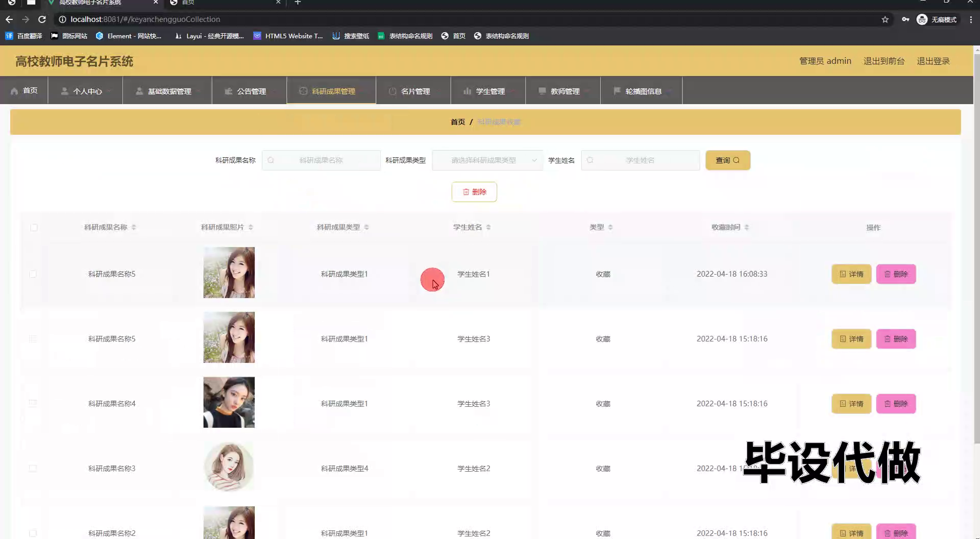Click 删除 for 科研成果名称5 学生姓名3 row
The width and height of the screenshot is (980, 539).
click(896, 339)
